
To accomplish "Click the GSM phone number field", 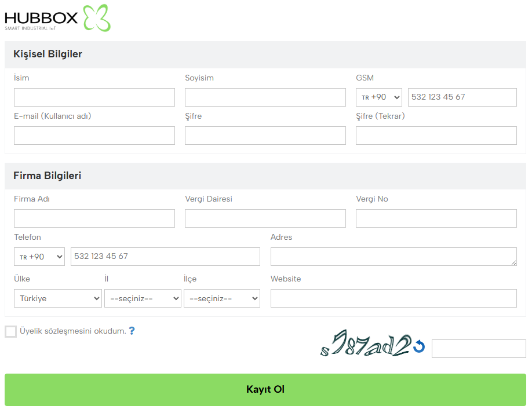I will (x=462, y=97).
